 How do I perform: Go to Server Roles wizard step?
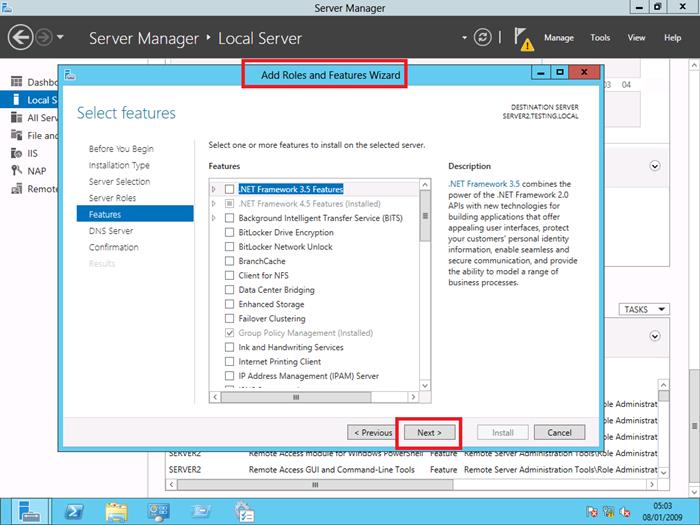pyautogui.click(x=112, y=198)
